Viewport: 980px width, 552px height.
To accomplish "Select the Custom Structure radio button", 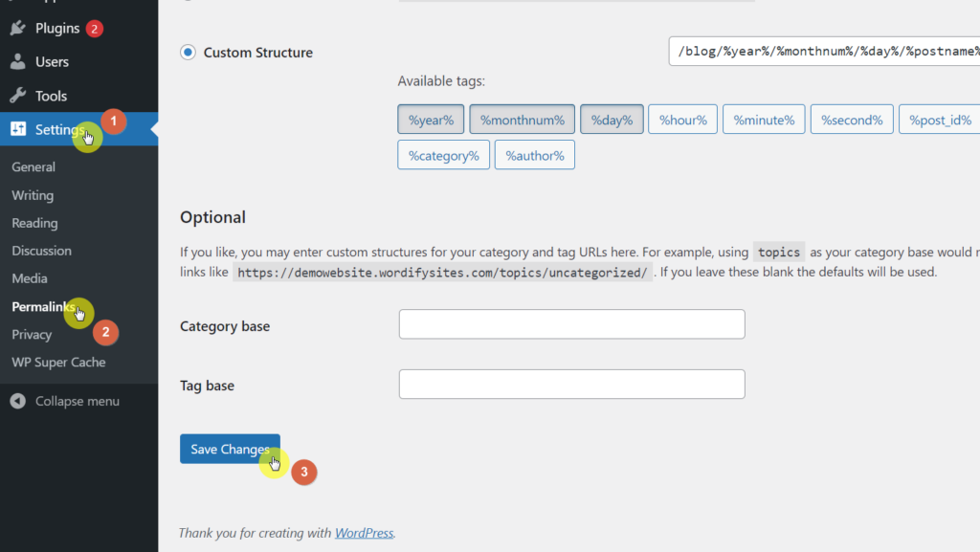I will click(189, 53).
